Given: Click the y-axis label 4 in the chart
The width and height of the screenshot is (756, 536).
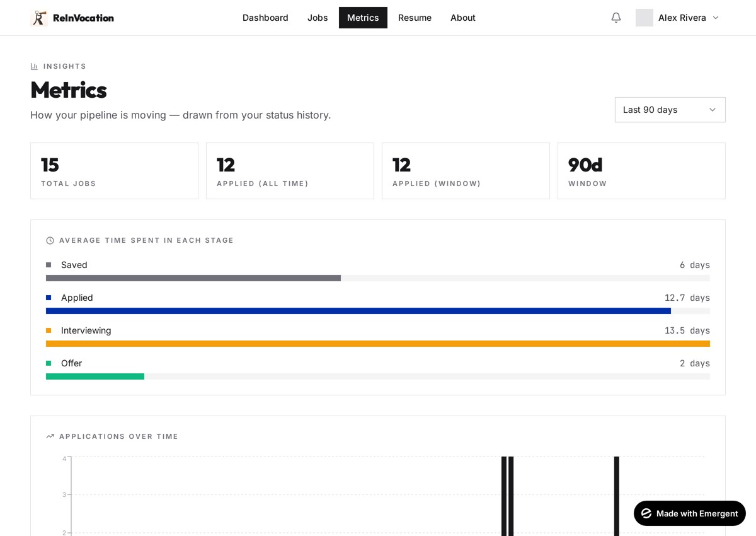Looking at the screenshot, I should [64, 458].
